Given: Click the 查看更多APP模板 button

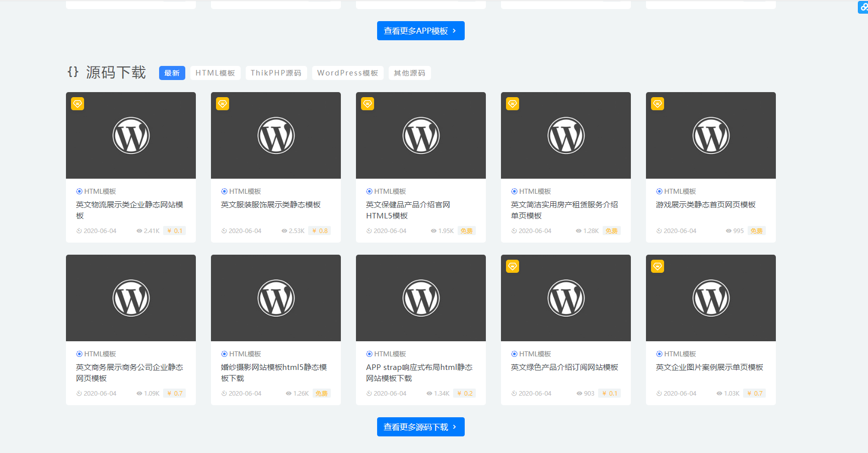Looking at the screenshot, I should [x=420, y=31].
